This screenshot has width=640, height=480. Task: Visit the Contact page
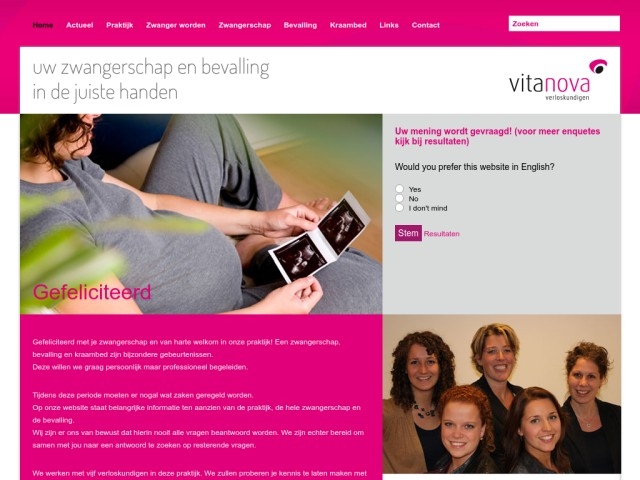pyautogui.click(x=426, y=25)
